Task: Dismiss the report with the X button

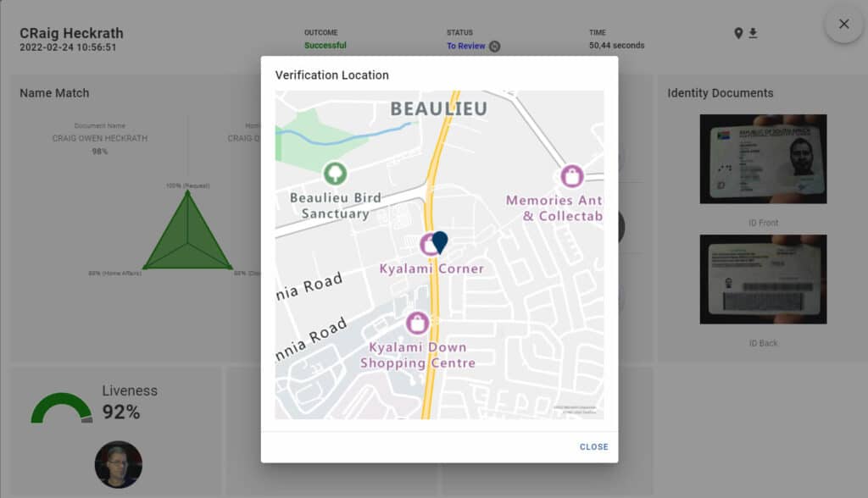Action: tap(843, 25)
